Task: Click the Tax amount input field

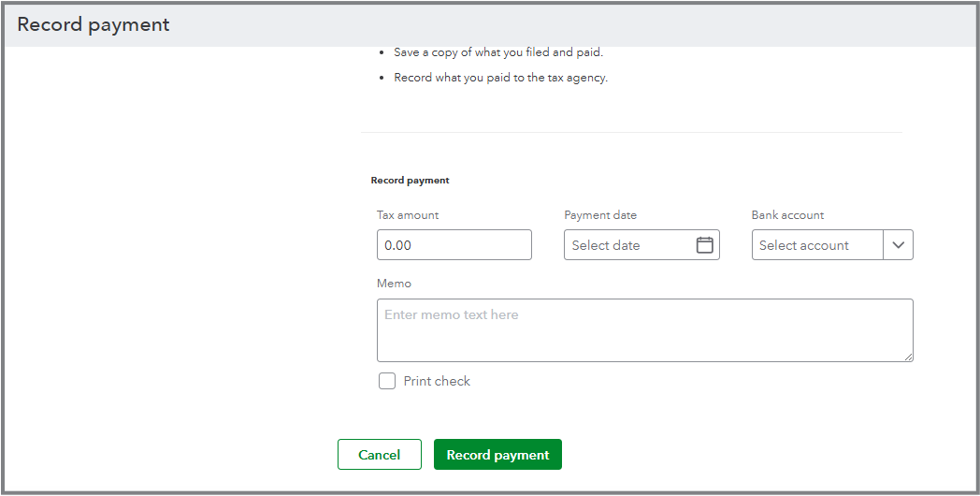Action: [x=454, y=245]
